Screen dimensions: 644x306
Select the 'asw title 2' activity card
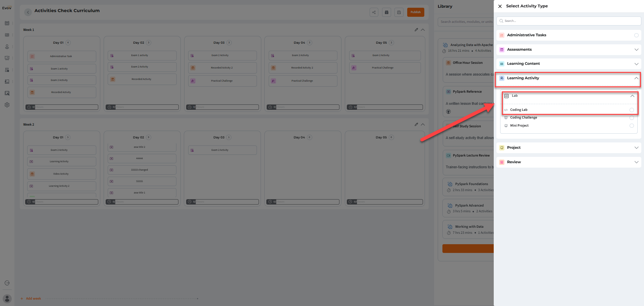pos(142,147)
